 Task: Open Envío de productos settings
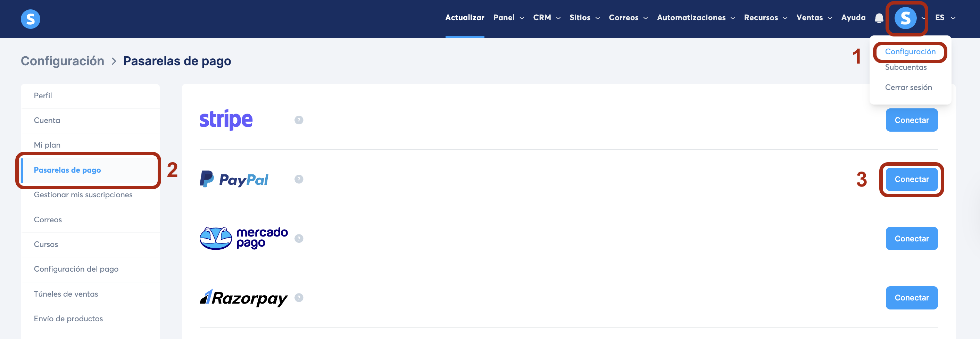pyautogui.click(x=90, y=319)
